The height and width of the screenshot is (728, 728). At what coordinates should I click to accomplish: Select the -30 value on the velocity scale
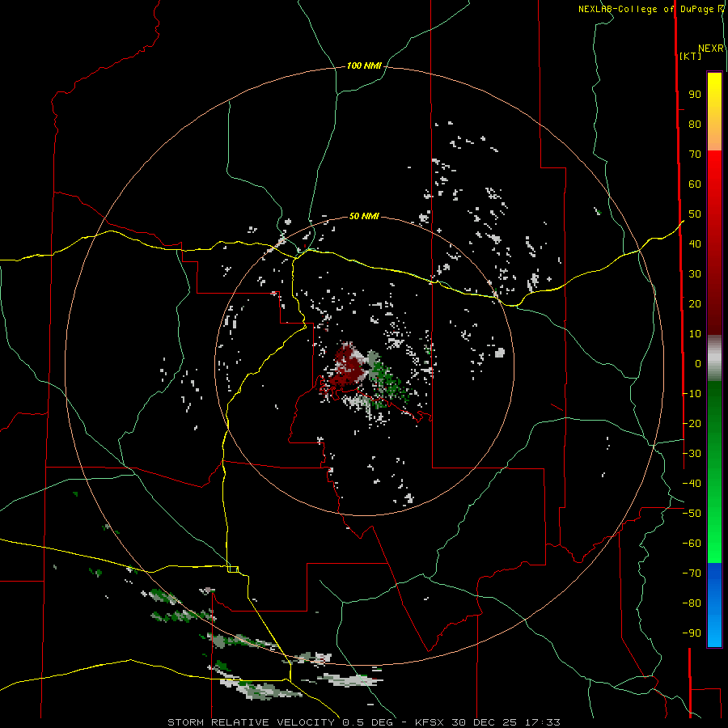point(692,454)
